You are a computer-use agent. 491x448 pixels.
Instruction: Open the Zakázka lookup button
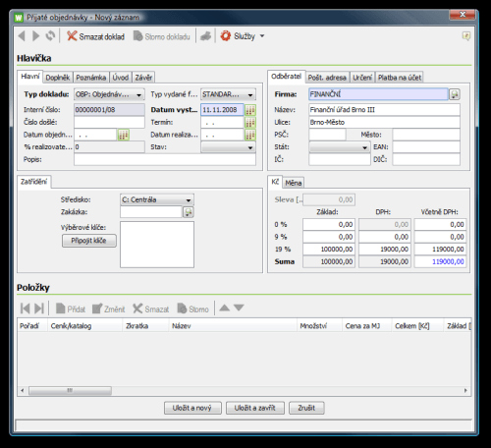(x=189, y=212)
